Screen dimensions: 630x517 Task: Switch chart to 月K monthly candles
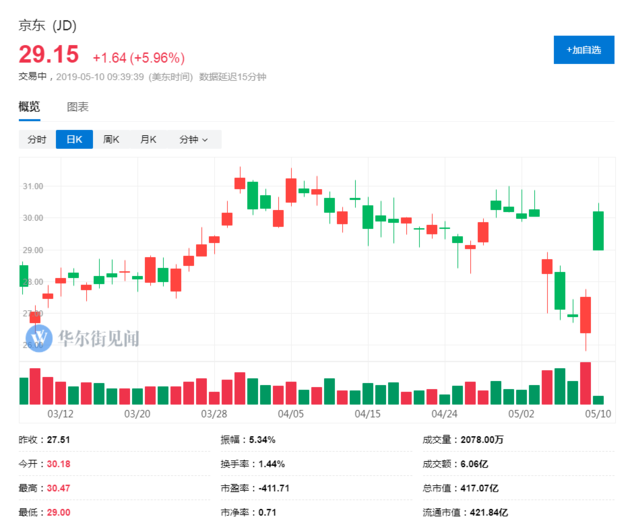(148, 139)
